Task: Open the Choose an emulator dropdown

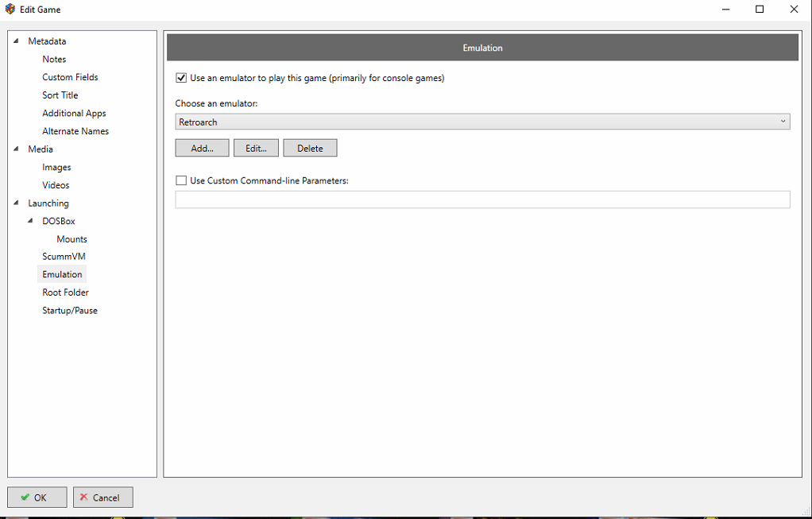Action: click(482, 122)
